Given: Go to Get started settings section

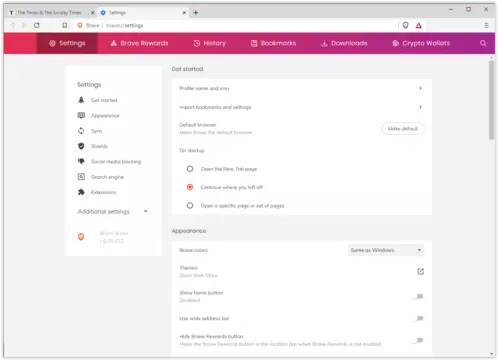Looking at the screenshot, I should coord(104,100).
